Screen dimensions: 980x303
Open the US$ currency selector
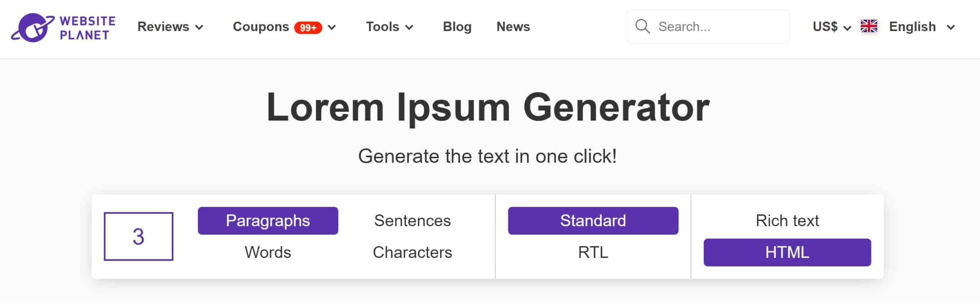click(x=831, y=27)
